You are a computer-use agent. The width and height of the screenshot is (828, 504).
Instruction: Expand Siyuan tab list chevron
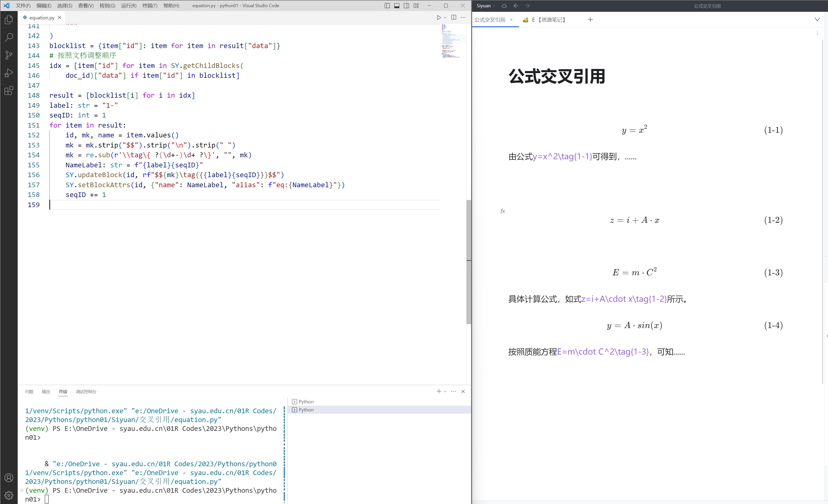(817, 19)
